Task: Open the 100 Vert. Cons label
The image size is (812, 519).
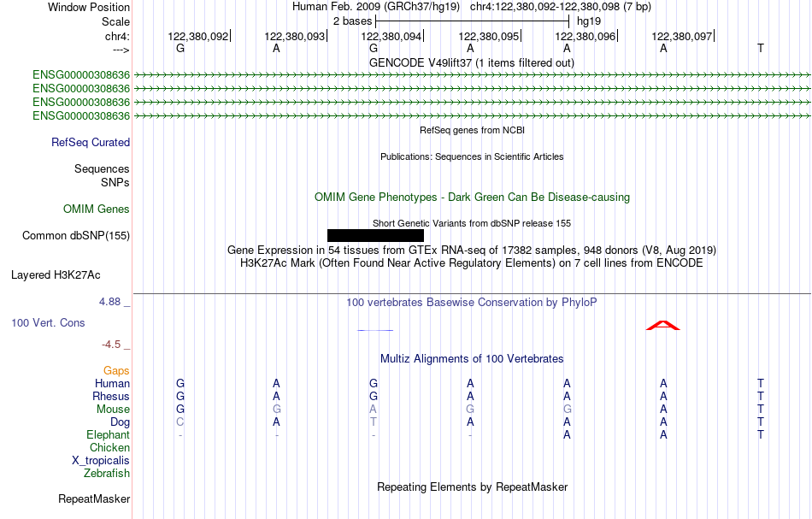Action: pyautogui.click(x=48, y=322)
